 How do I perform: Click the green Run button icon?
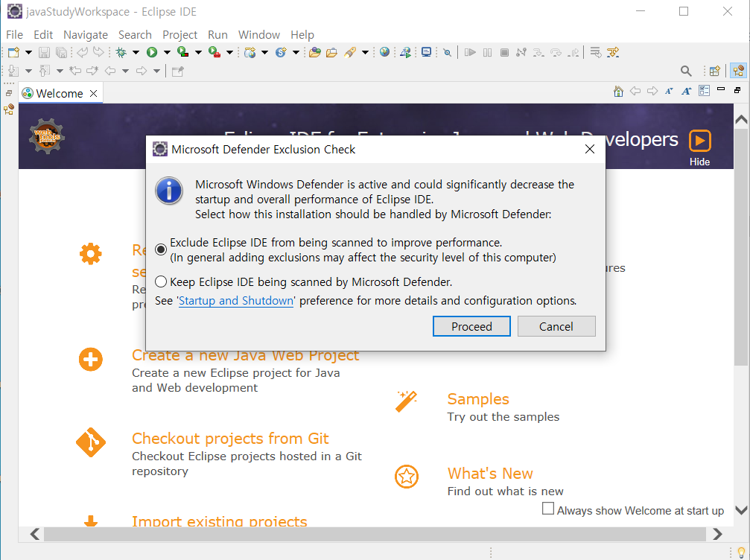pos(152,52)
